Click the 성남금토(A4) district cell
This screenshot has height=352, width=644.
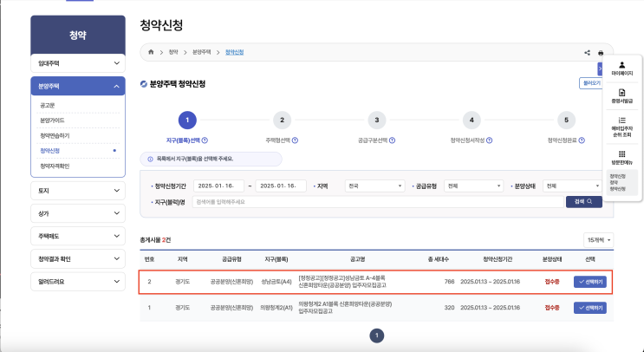coord(276,282)
